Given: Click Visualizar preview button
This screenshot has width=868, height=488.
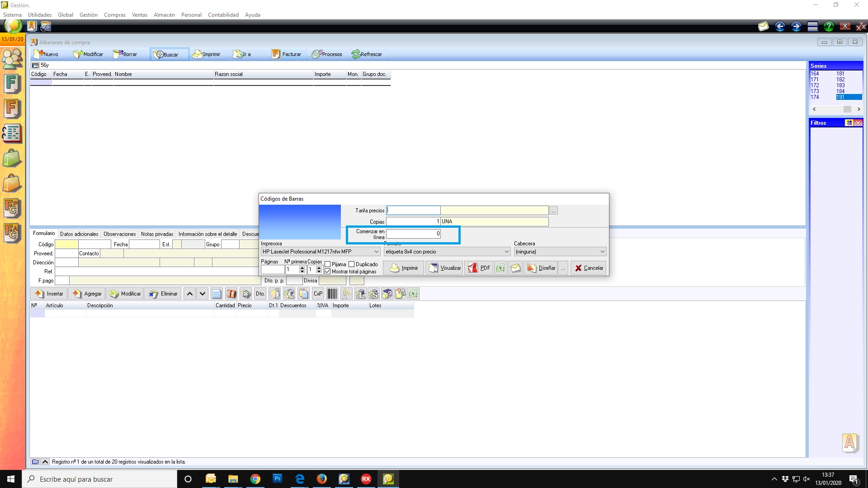Looking at the screenshot, I should coord(444,268).
